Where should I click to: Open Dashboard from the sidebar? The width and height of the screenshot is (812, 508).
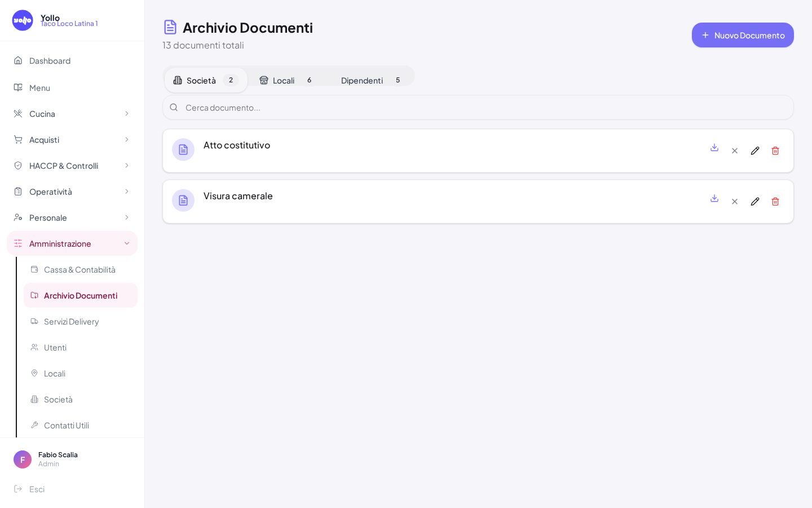point(72,60)
